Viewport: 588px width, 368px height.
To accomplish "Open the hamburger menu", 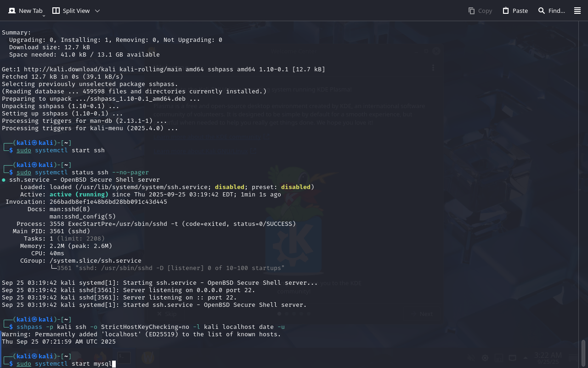I will (577, 11).
